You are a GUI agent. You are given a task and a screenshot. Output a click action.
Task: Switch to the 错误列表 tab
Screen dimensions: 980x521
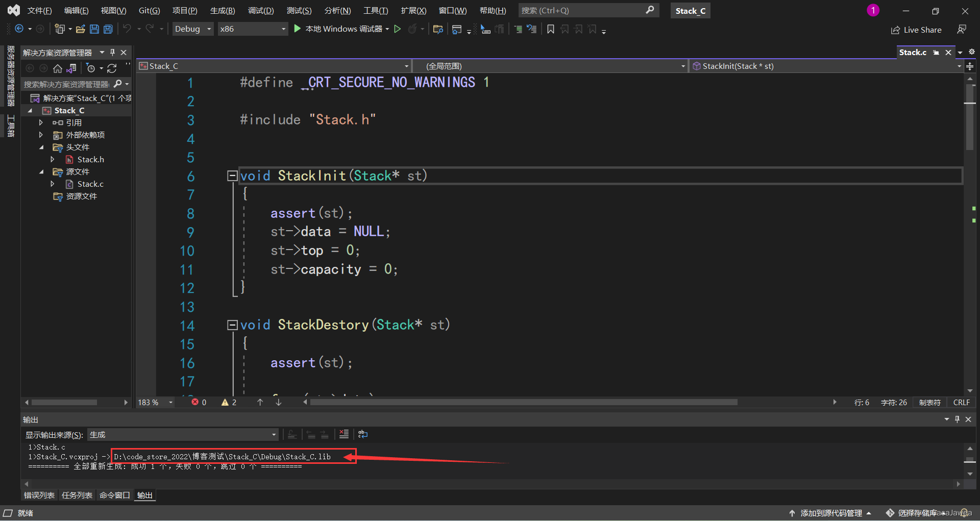pos(39,495)
